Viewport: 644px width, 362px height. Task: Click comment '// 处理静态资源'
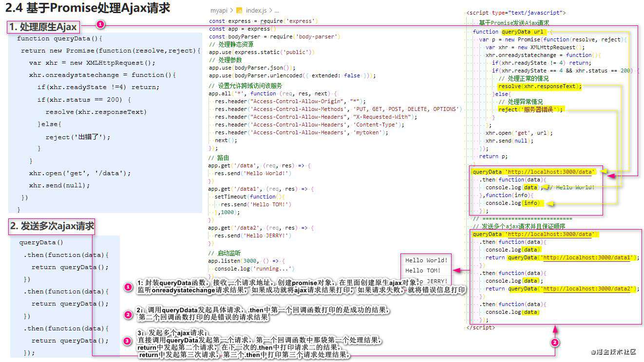pyautogui.click(x=231, y=44)
